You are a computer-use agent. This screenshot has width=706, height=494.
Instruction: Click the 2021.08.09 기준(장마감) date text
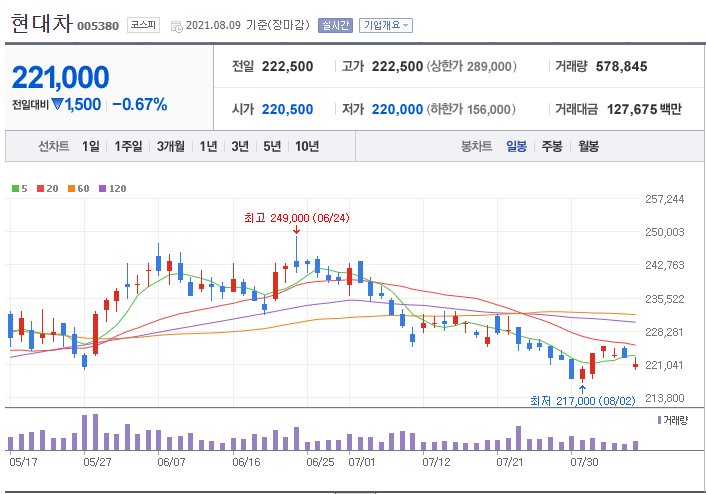click(248, 25)
